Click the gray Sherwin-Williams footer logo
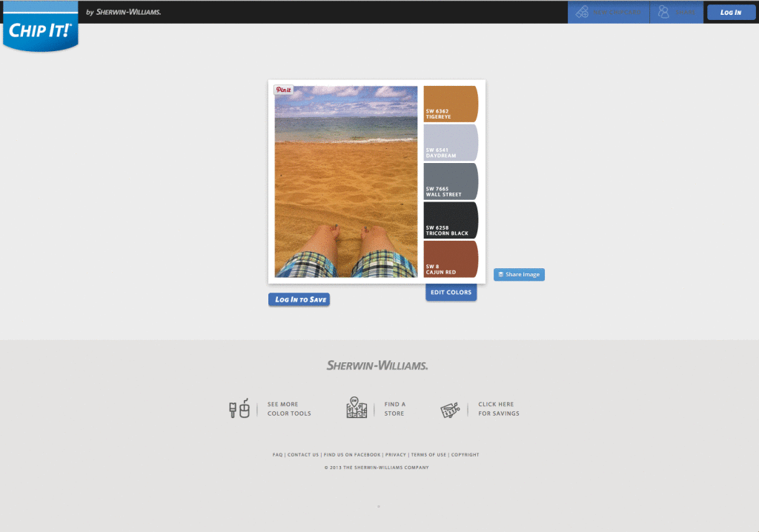 [377, 365]
